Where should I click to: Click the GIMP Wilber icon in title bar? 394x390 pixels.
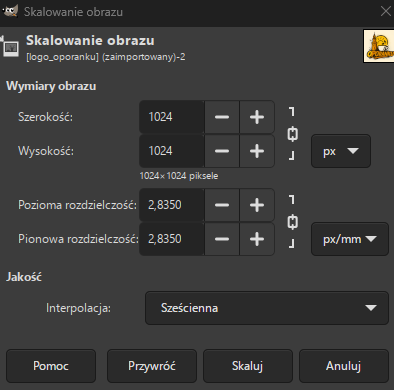click(10, 11)
